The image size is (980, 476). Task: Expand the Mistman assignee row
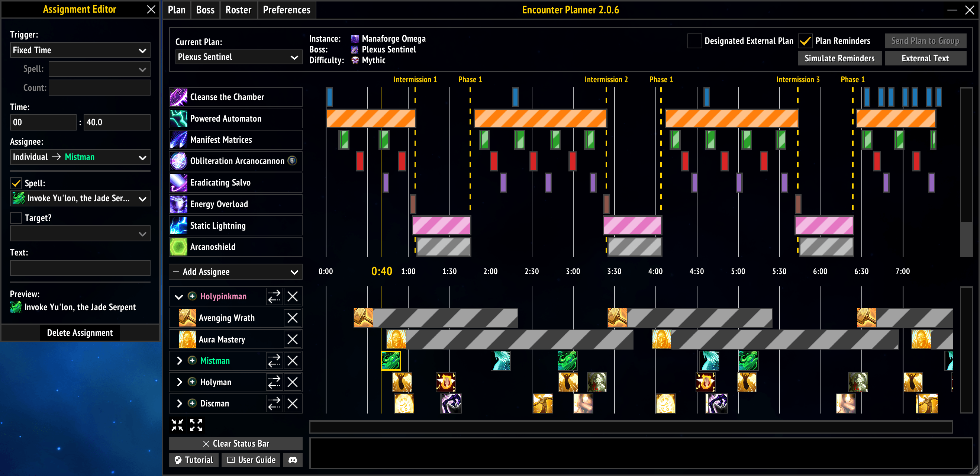click(179, 360)
